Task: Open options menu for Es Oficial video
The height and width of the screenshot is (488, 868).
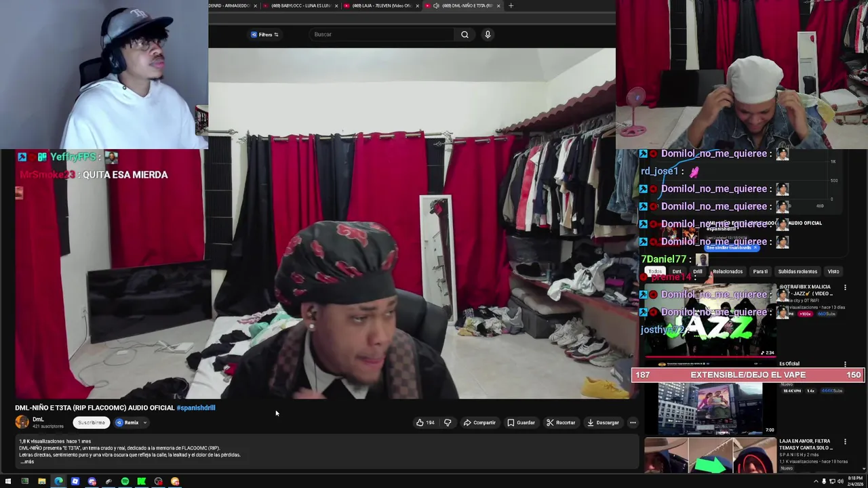Action: 845,364
